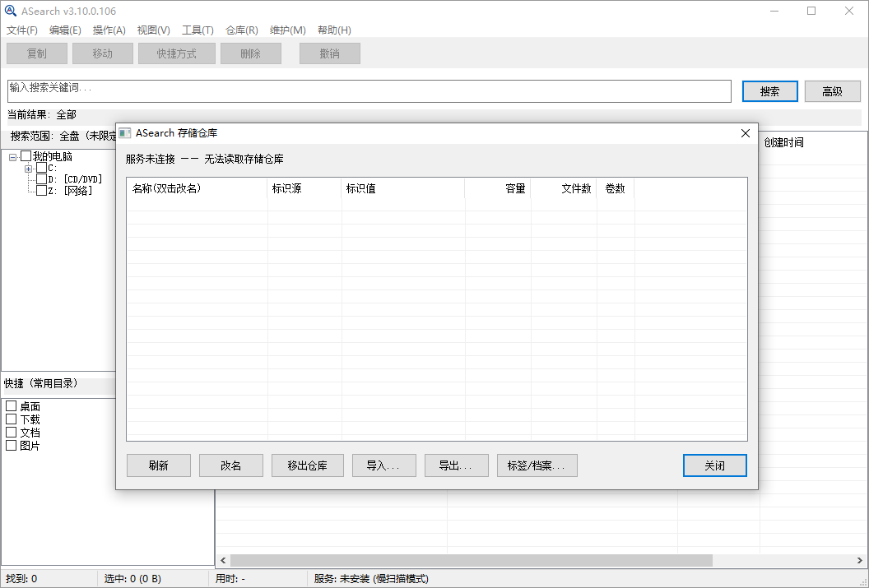Click the 改名 button

(231, 465)
